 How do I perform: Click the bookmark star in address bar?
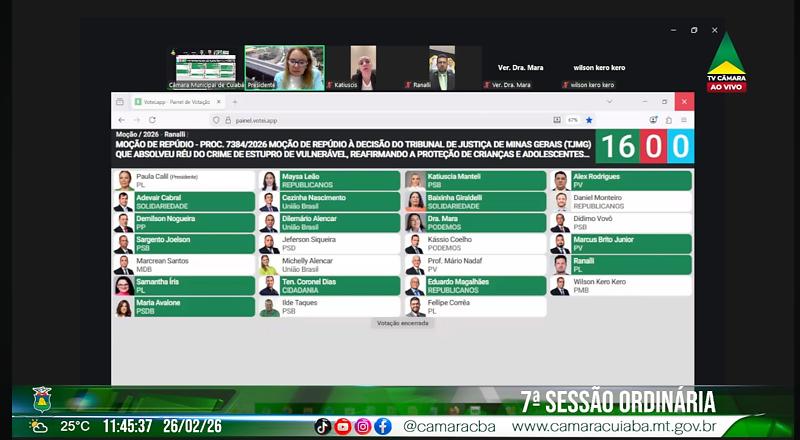589,120
